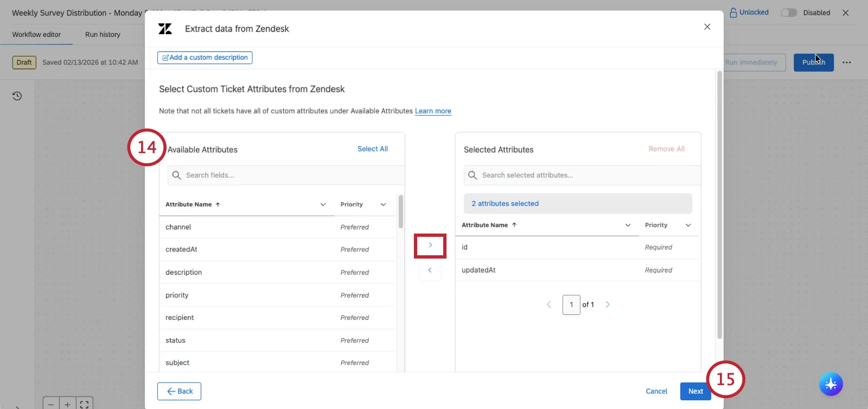Select the channel attribute row
Viewport: 868px width, 409px height.
pyautogui.click(x=277, y=227)
